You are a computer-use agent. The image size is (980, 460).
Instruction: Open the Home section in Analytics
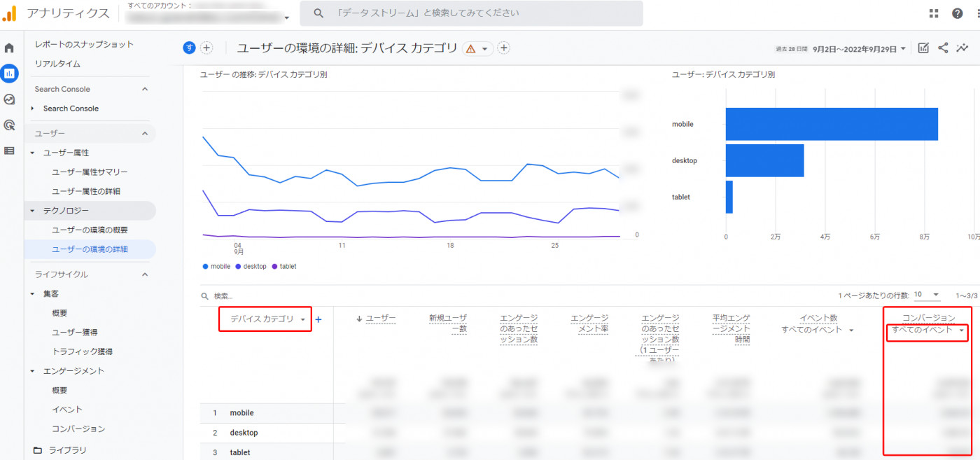[8, 48]
